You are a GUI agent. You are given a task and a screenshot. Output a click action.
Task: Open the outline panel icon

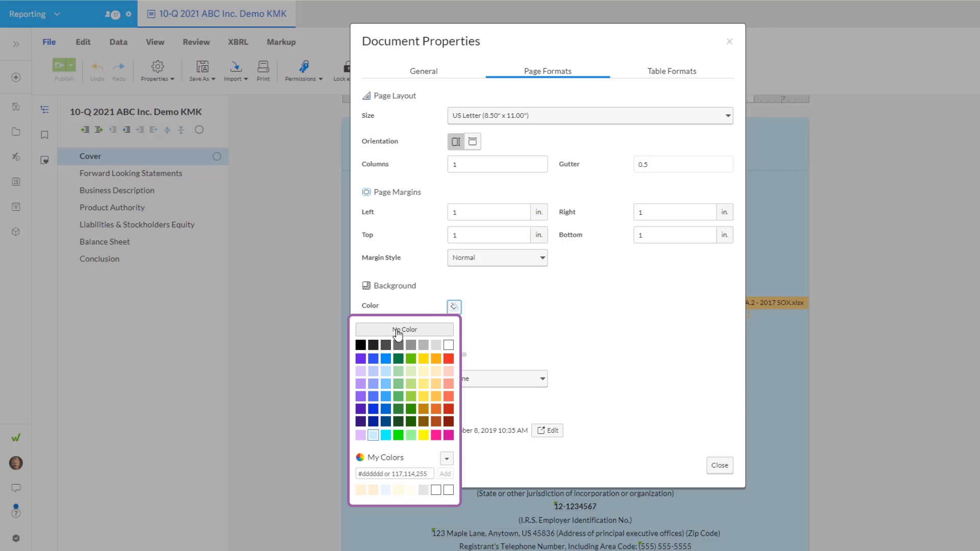[44, 109]
